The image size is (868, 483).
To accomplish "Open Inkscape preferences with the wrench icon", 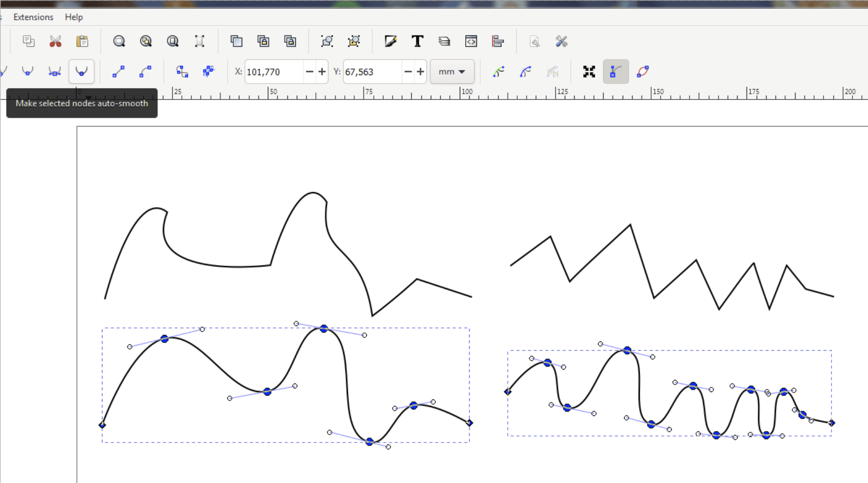I will 562,41.
